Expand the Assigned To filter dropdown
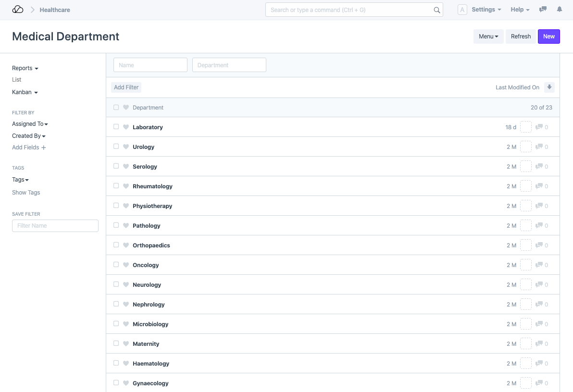 [30, 124]
